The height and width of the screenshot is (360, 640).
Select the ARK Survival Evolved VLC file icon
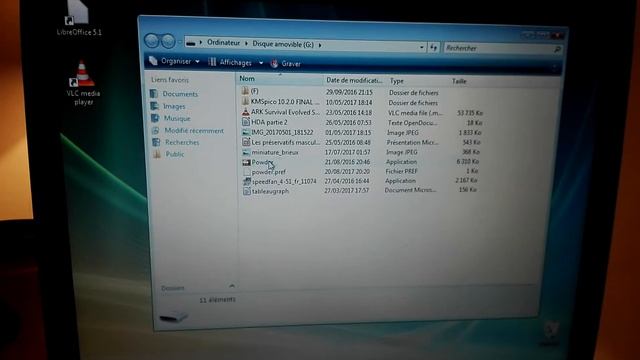click(x=245, y=111)
